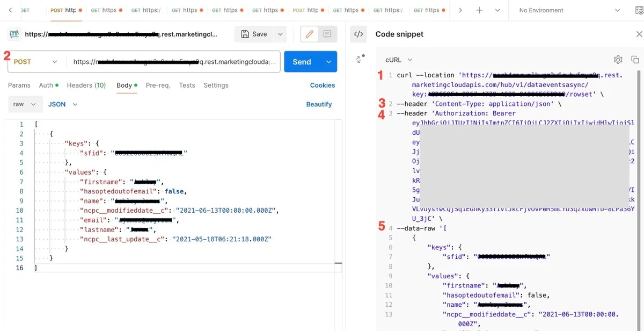Click the Content-Type header line in snippet
Viewport: 644px width, 331px height.
(x=479, y=104)
